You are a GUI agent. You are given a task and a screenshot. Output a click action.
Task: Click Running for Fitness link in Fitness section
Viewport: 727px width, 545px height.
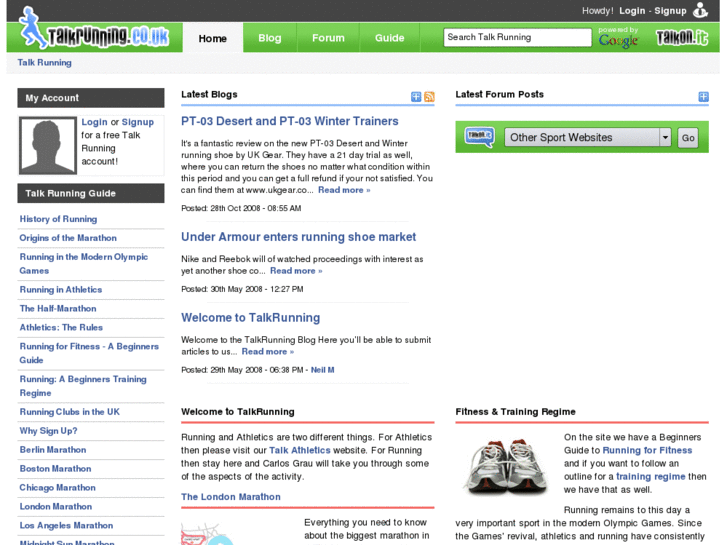coord(647,450)
